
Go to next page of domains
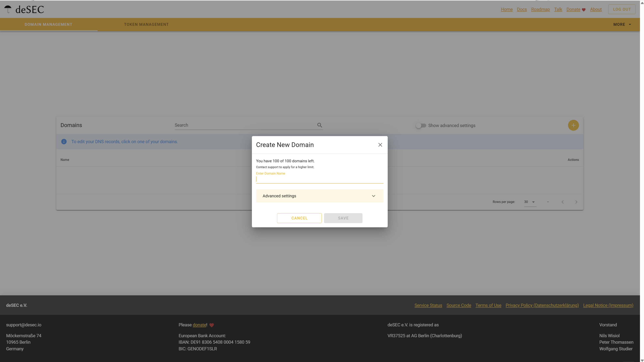tap(576, 202)
